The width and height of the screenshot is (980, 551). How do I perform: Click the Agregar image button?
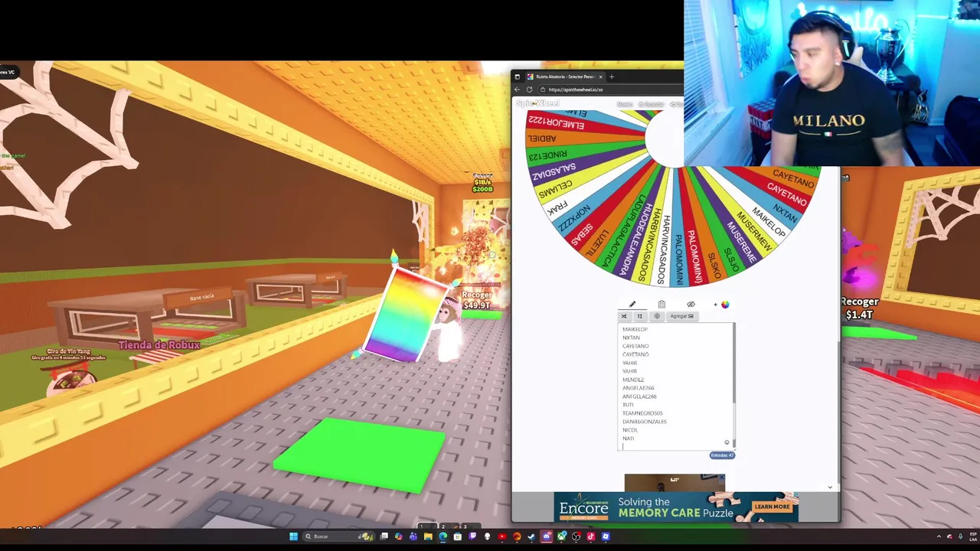click(x=681, y=316)
